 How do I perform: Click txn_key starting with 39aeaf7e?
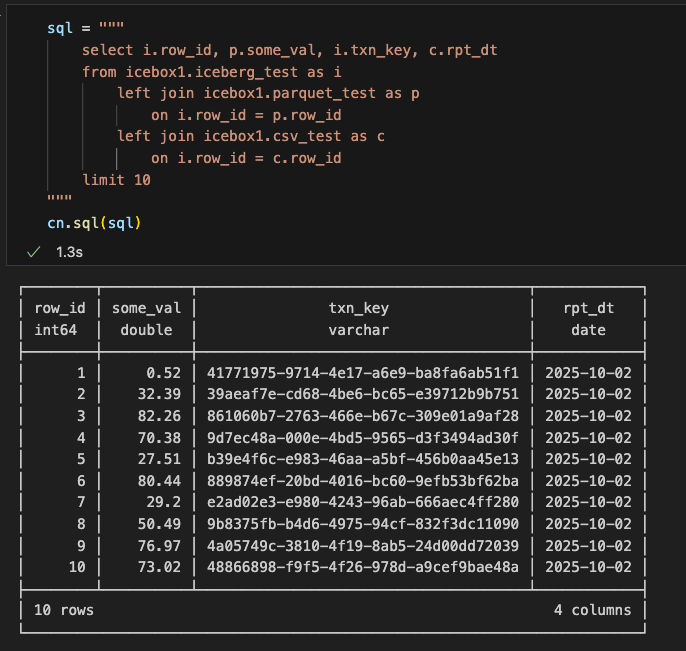(x=363, y=394)
